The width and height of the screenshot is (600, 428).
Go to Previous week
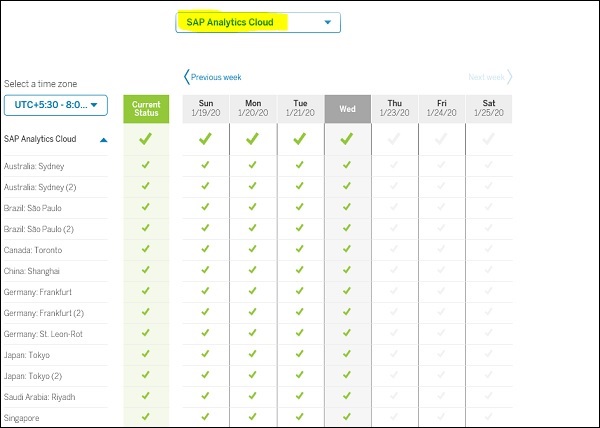click(x=212, y=77)
